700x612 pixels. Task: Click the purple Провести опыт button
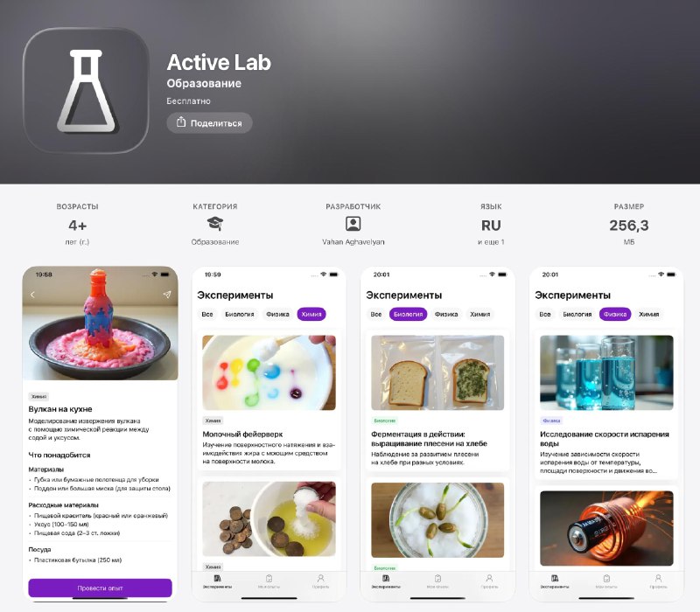point(100,588)
